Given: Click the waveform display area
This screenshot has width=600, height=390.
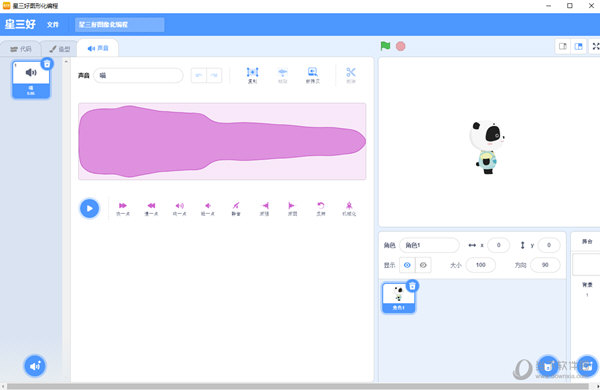Looking at the screenshot, I should click(222, 141).
